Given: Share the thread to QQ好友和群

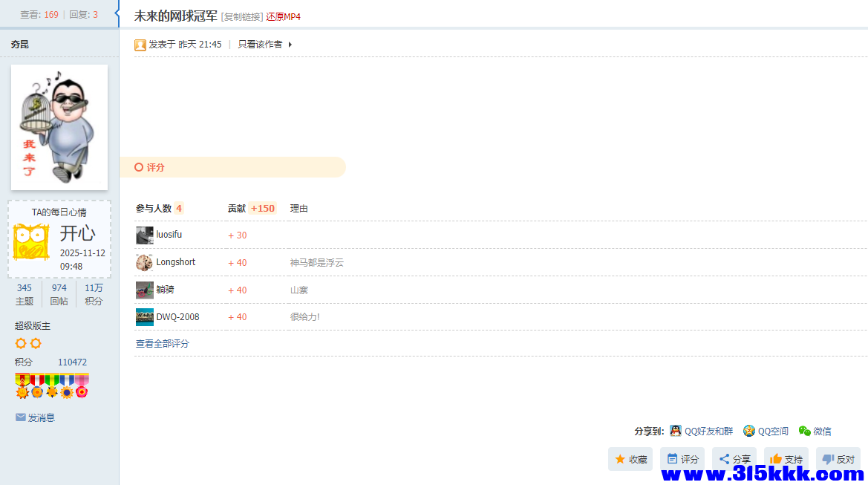Looking at the screenshot, I should point(701,431).
